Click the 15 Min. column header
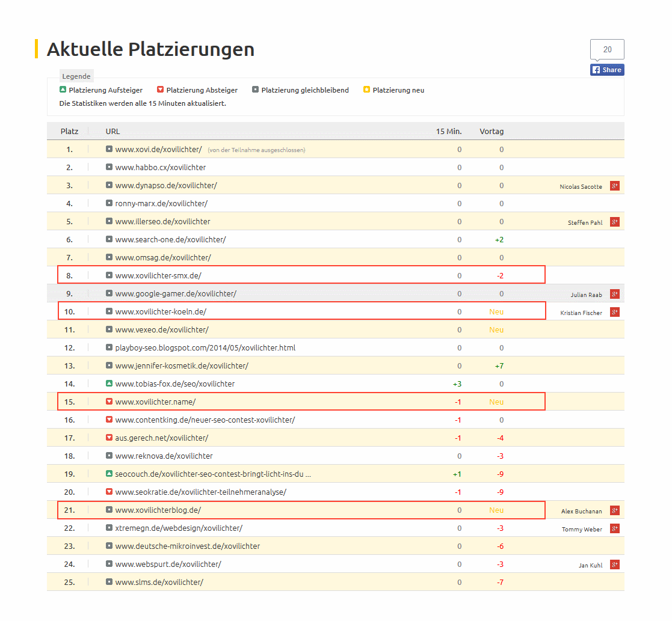The image size is (672, 621). point(449,131)
